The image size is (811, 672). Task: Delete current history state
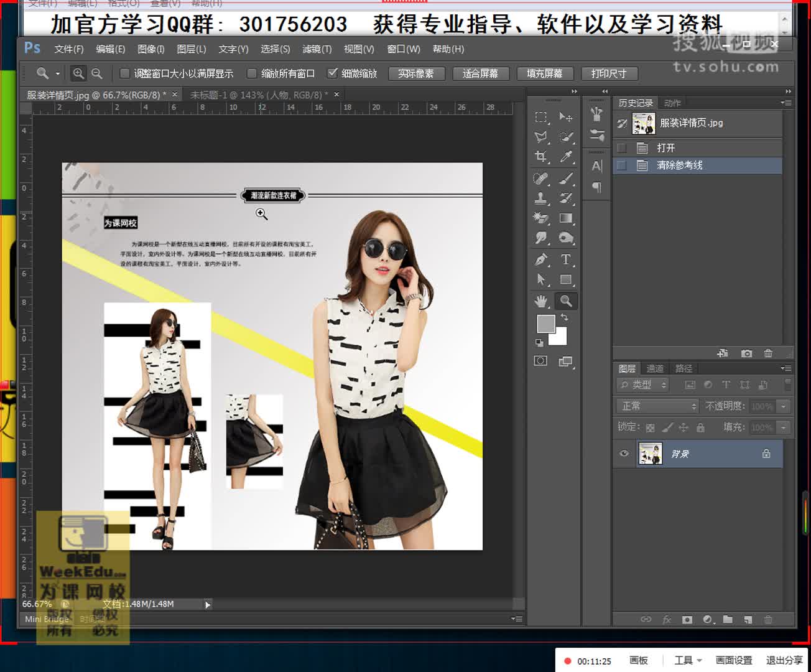(768, 353)
